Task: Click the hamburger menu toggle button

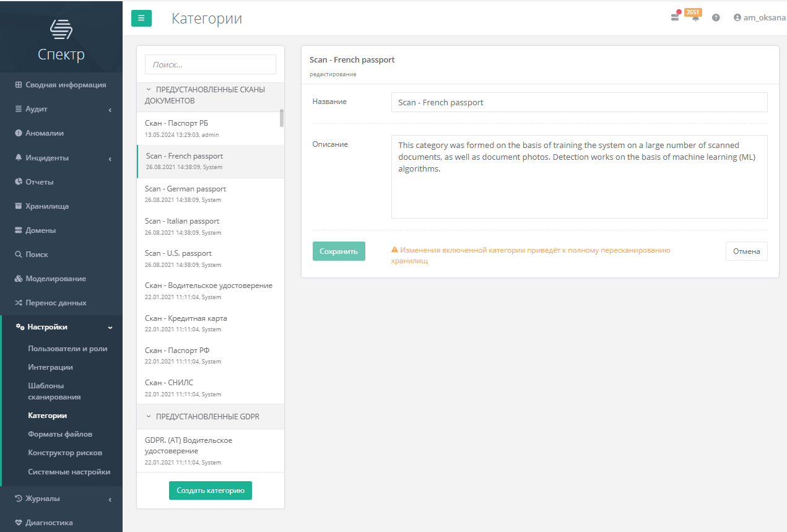Action: [141, 19]
